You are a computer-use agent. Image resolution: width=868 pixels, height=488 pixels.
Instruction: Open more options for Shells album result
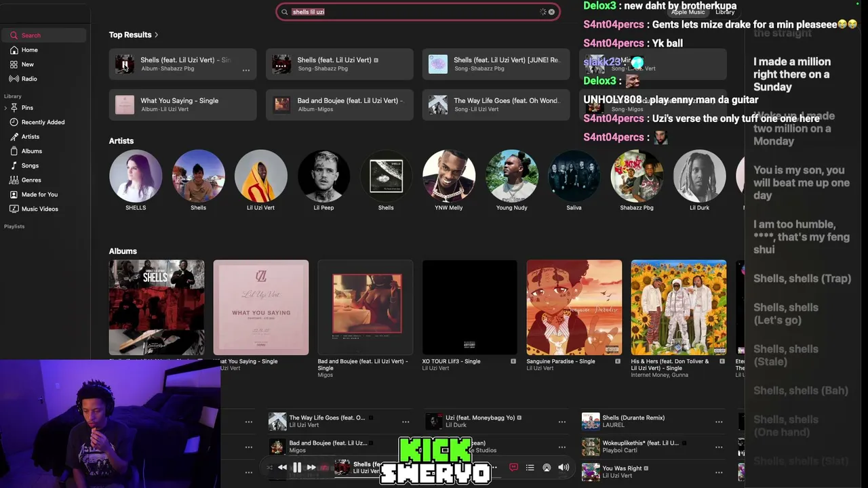coord(246,70)
